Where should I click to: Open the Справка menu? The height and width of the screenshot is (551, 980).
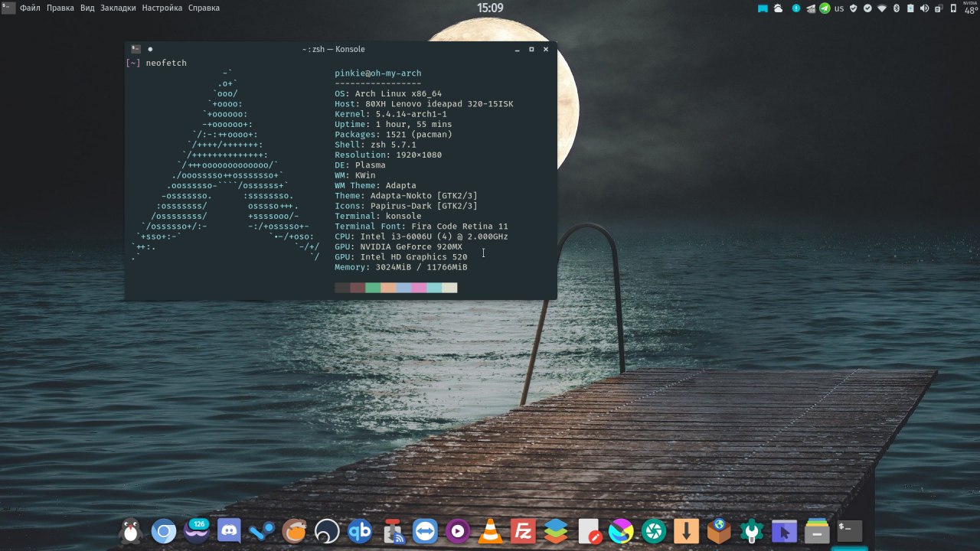[x=204, y=8]
